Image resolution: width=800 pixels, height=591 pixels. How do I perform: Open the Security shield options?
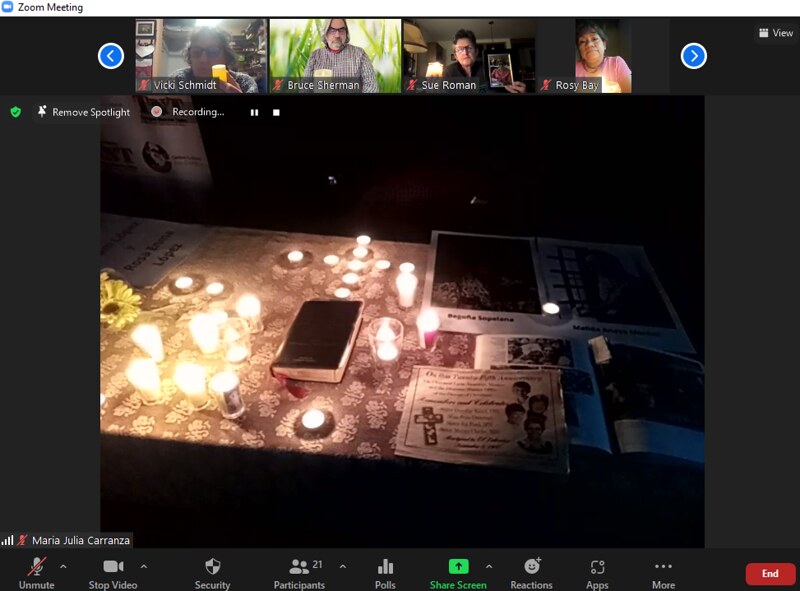212,573
